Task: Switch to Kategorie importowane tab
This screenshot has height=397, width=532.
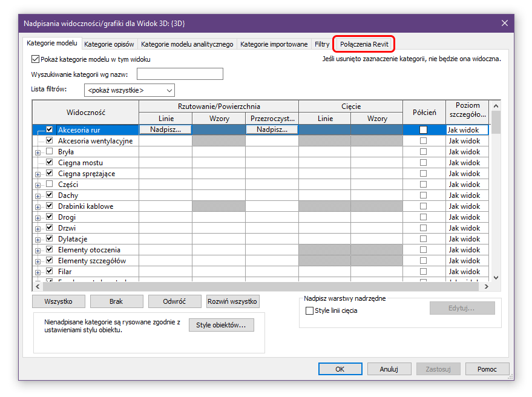Action: (x=274, y=44)
